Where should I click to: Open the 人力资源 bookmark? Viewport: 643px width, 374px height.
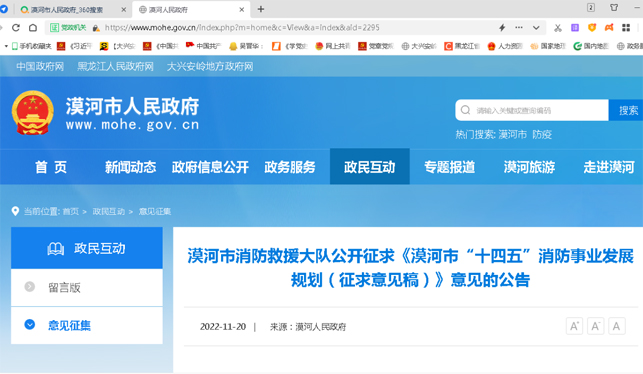pyautogui.click(x=505, y=46)
